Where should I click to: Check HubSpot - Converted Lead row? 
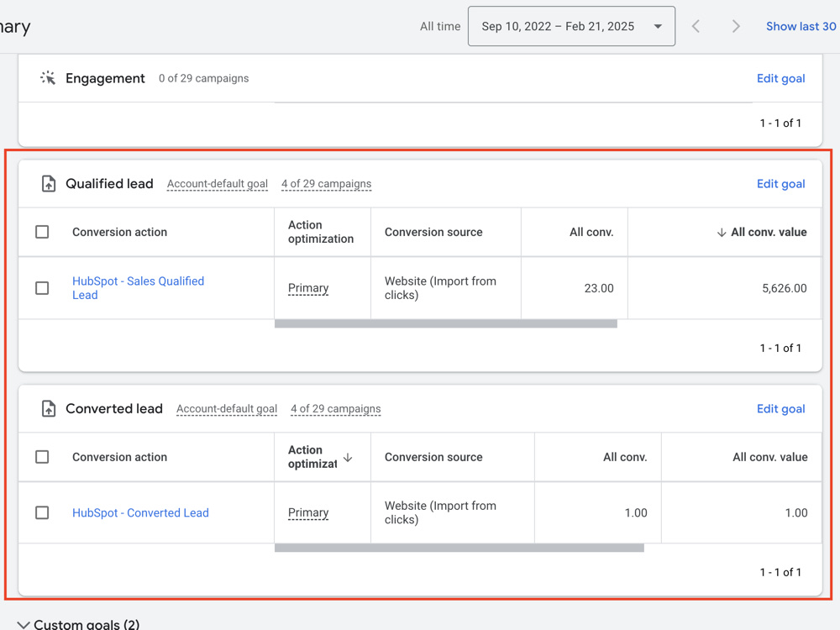42,512
